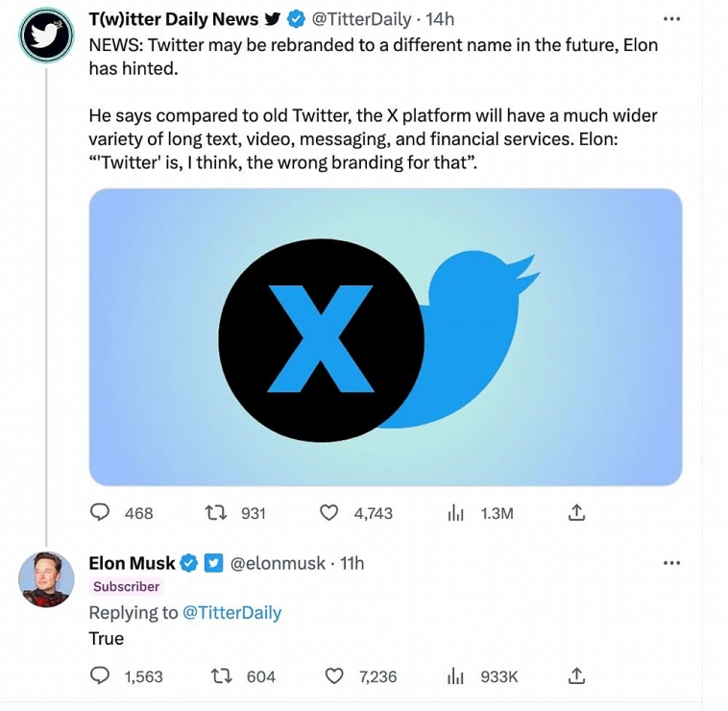The height and width of the screenshot is (711, 728).
Task: Share Elon Musk's reply tweet
Action: (x=576, y=676)
